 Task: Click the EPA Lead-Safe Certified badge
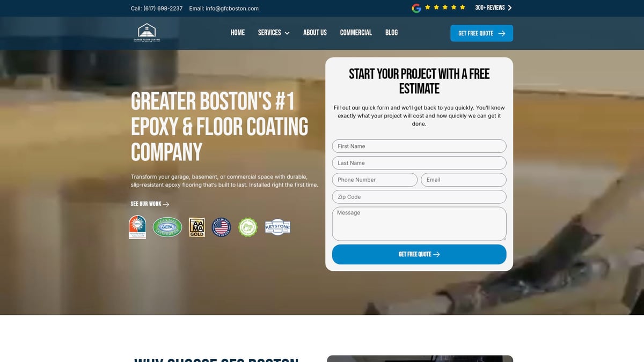(167, 227)
